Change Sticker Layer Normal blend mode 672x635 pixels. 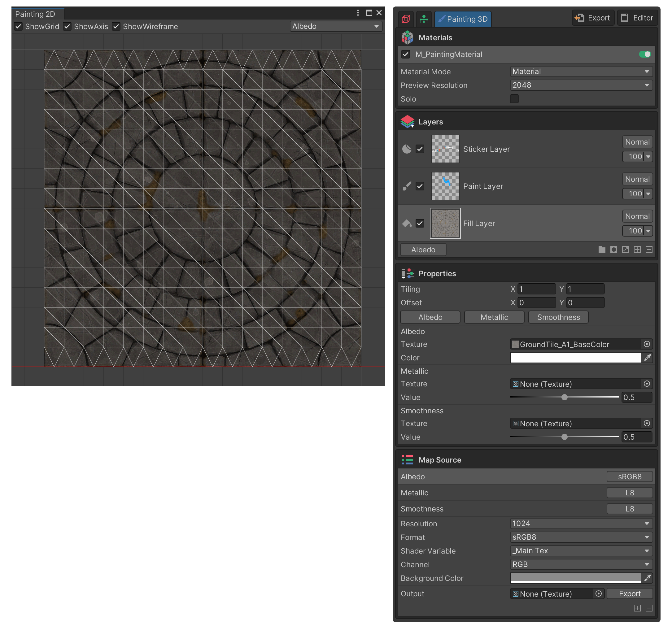(x=637, y=142)
